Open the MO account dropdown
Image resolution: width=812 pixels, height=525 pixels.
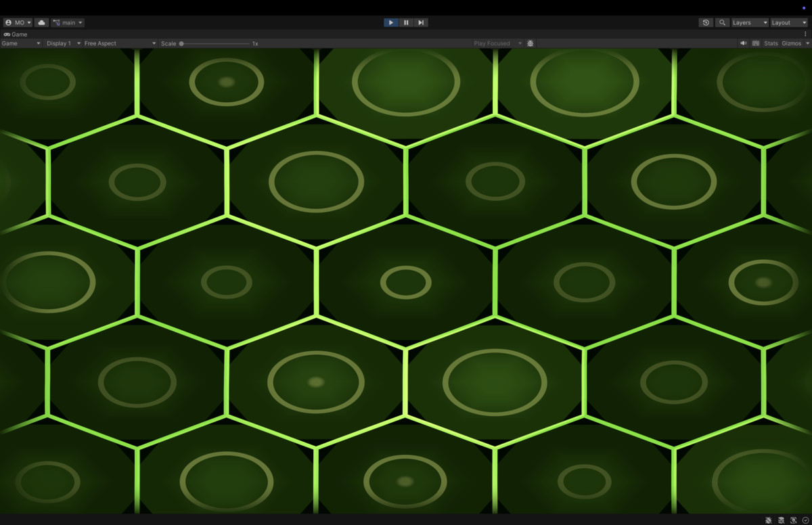tap(18, 22)
